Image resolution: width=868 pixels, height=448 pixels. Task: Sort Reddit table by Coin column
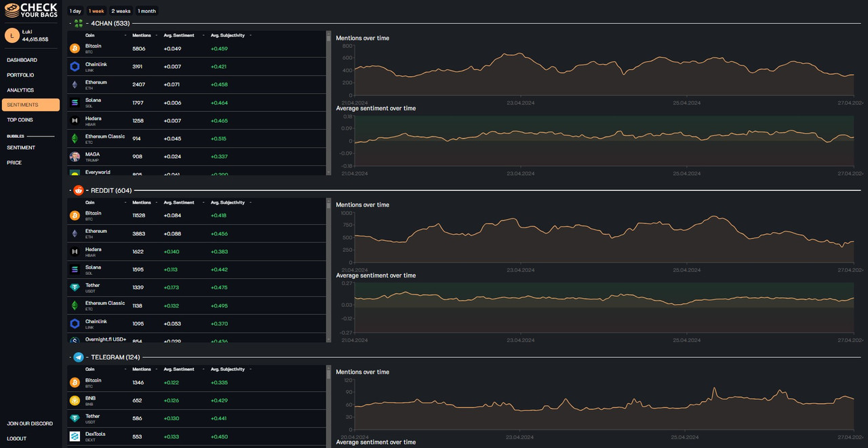click(90, 202)
